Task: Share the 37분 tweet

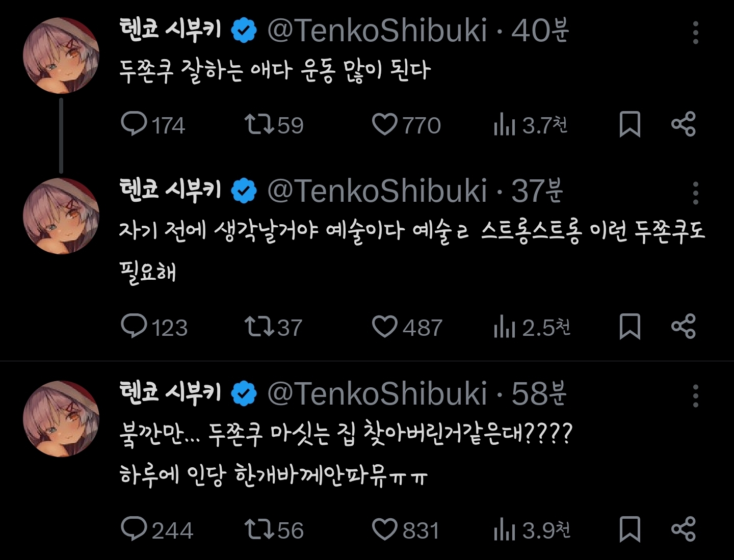Action: tap(684, 326)
